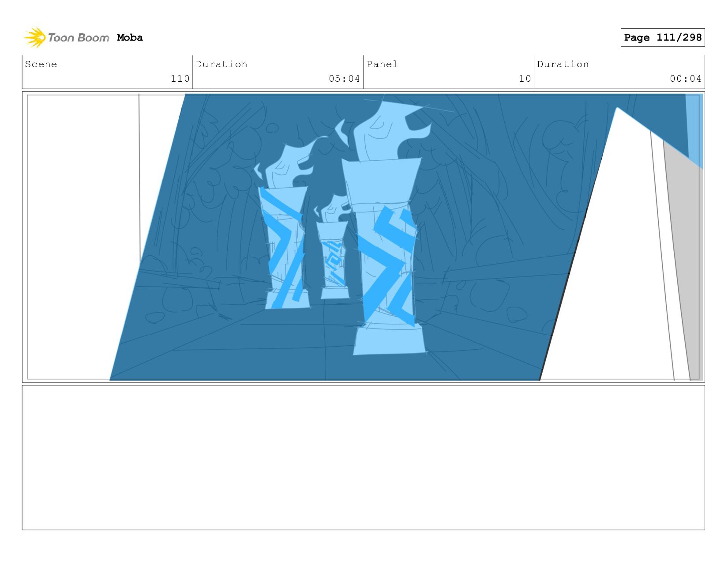Click the scene duration value 05:04
728x563 pixels.
coord(344,79)
